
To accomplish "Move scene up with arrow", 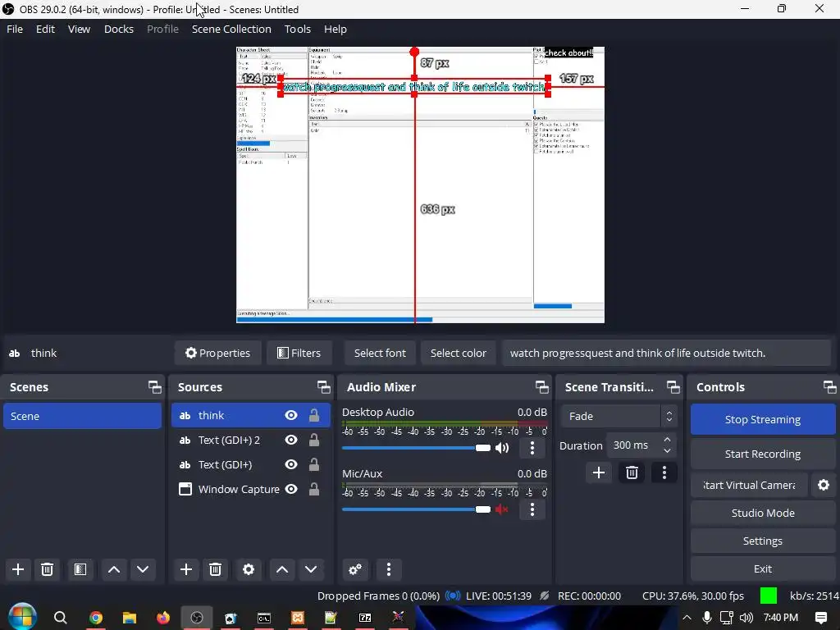I will [x=113, y=569].
